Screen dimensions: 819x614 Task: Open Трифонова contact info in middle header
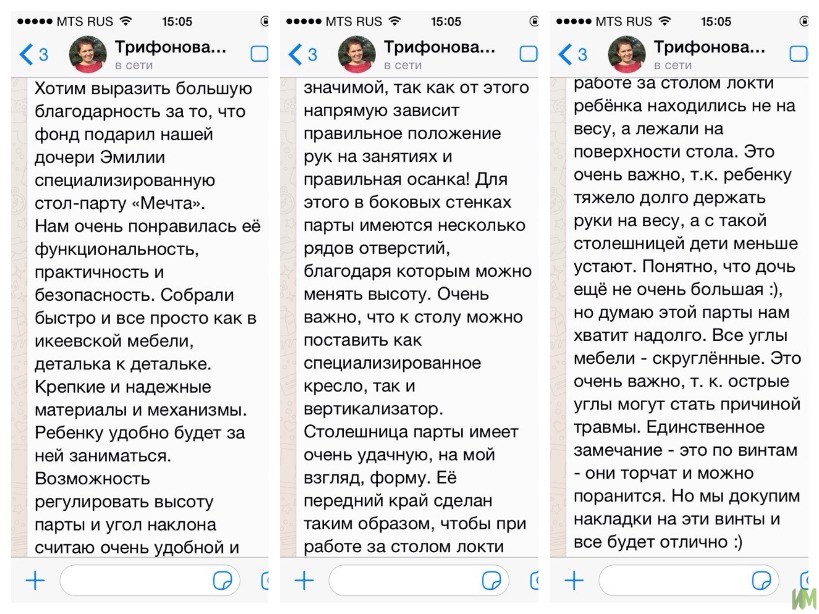coord(440,47)
